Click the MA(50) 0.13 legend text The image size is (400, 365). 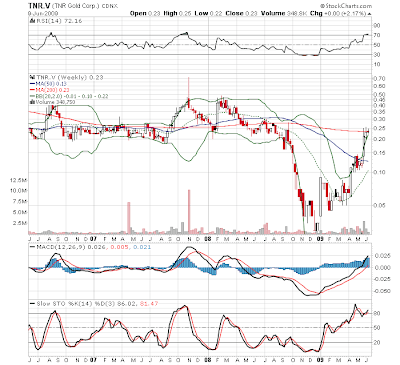click(51, 84)
